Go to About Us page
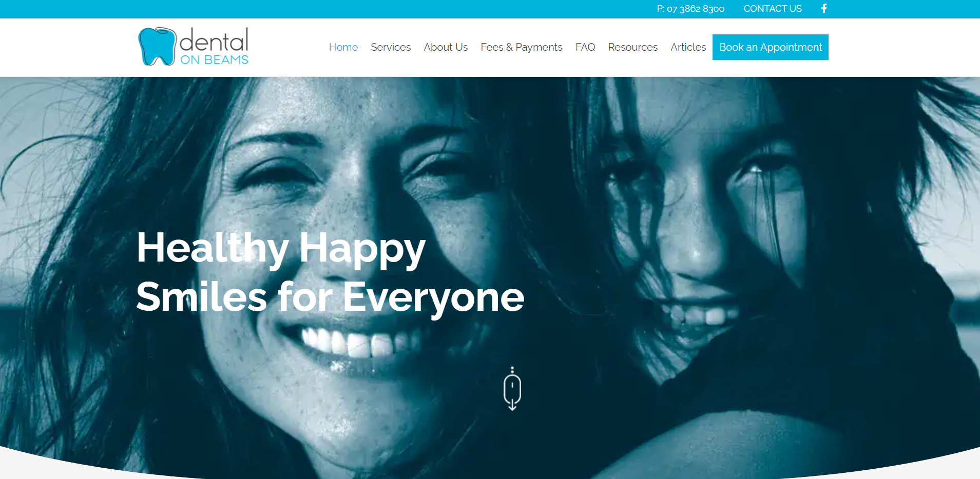Viewport: 980px width, 479px height. (x=446, y=47)
